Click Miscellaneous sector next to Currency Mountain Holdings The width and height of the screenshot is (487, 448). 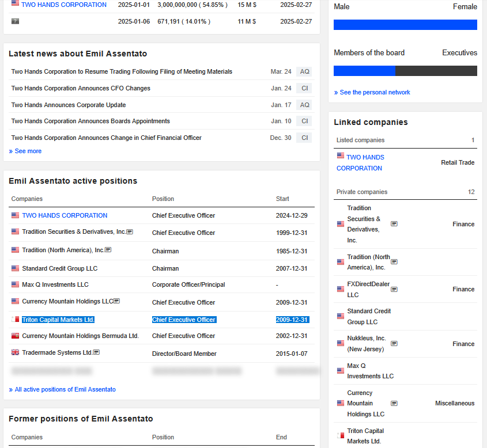[x=455, y=403]
